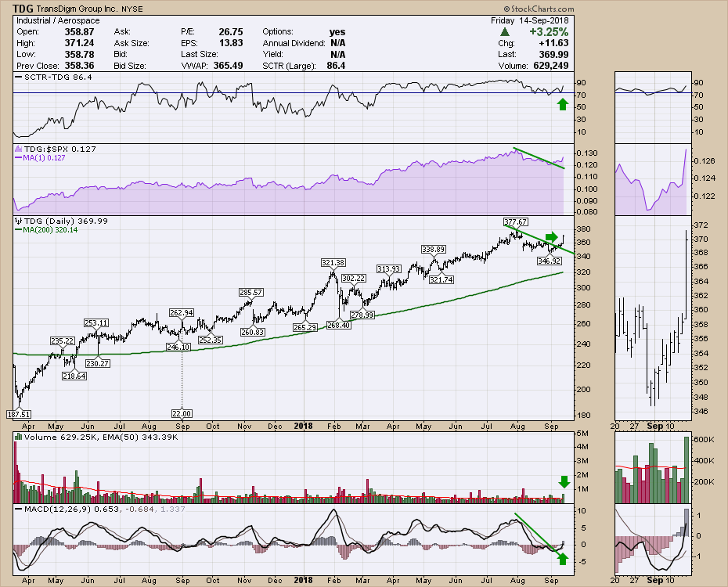This screenshot has height=587, width=728.
Task: Click the 313.93 price label
Action: click(388, 269)
